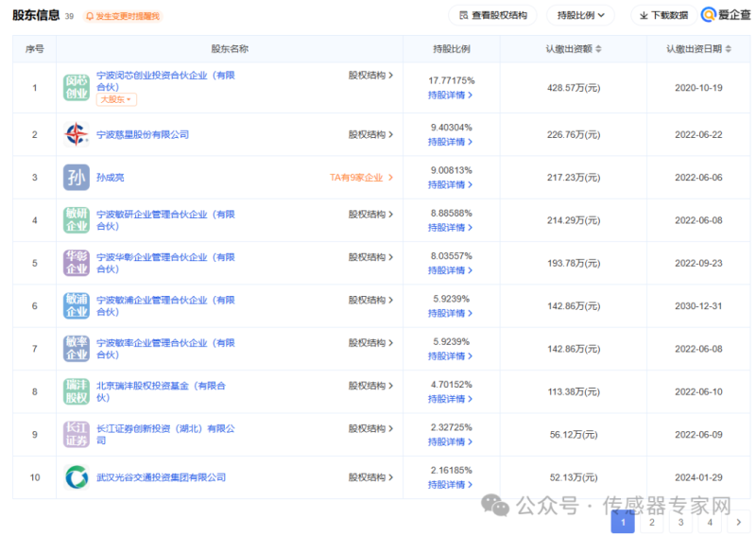Open 股权结构 for 宁波闵芯创业投资

point(370,76)
